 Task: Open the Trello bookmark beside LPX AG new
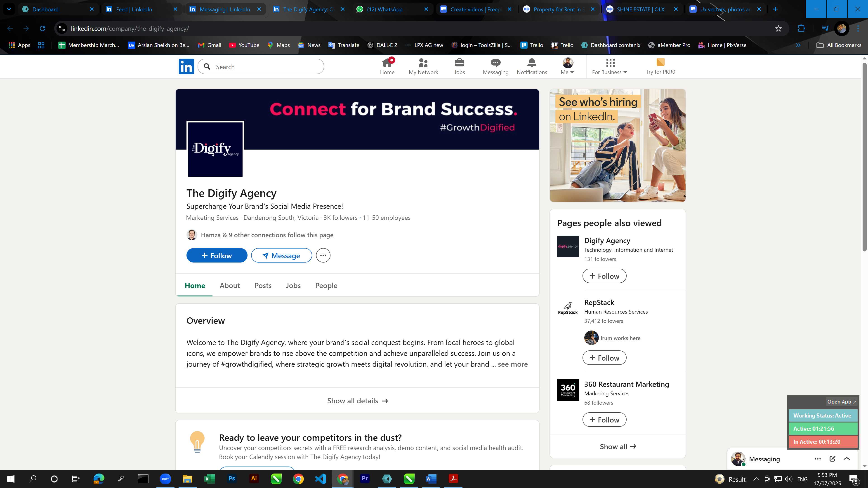[532, 45]
